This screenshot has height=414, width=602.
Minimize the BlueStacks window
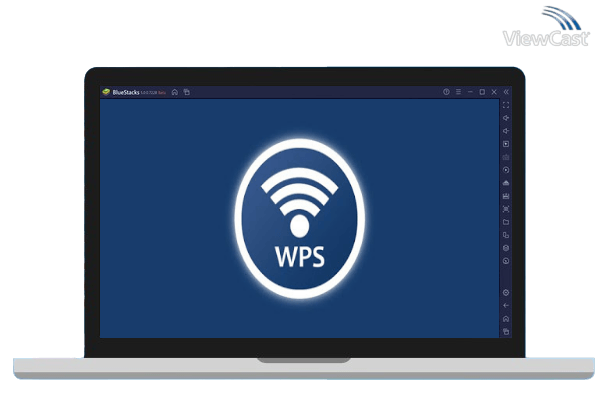point(470,92)
